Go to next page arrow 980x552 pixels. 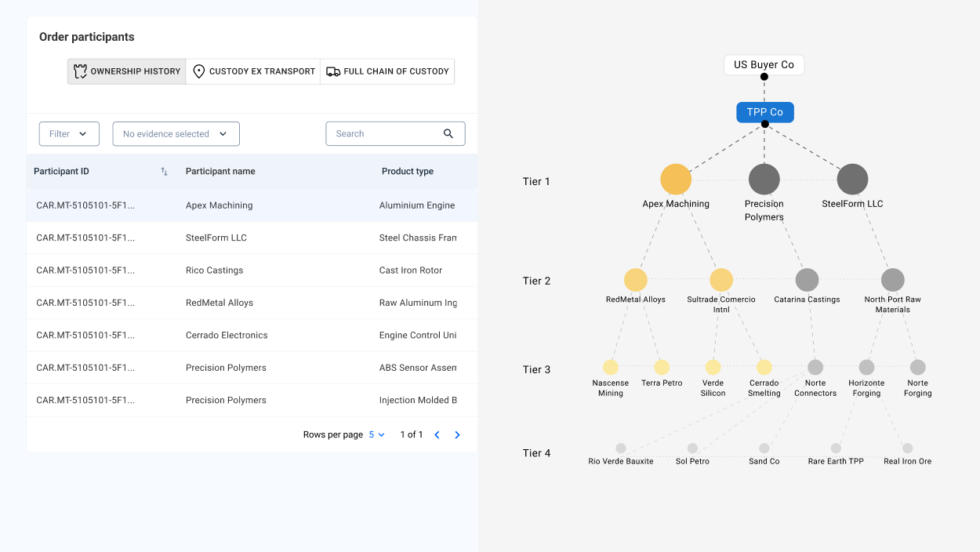(458, 434)
